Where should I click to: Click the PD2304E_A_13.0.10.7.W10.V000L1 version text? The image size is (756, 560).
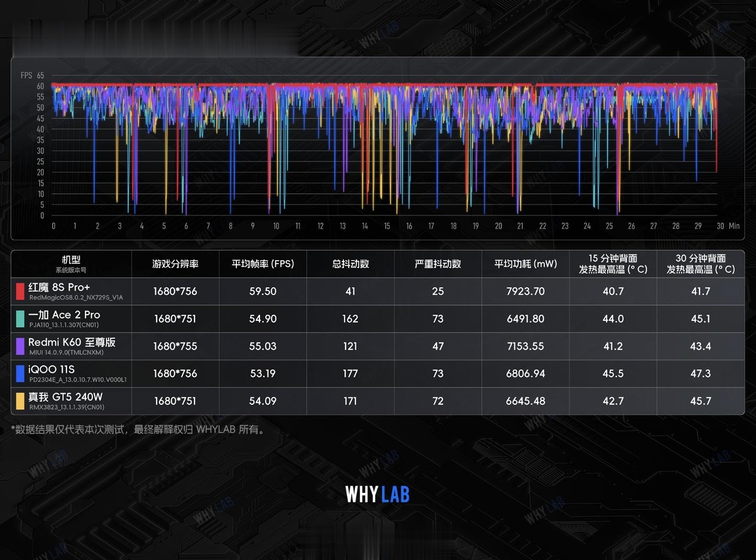[78, 380]
